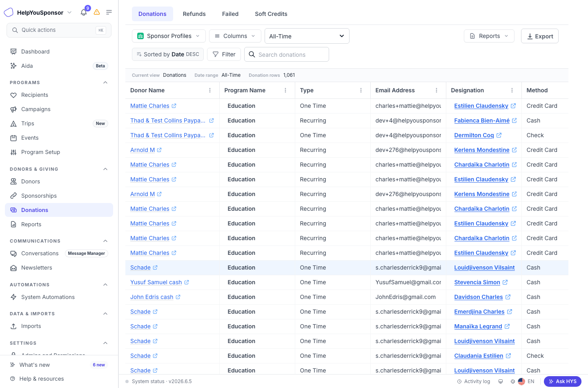588x388 pixels.
Task: Click the HelpYouSponsor logo icon
Action: pos(9,12)
